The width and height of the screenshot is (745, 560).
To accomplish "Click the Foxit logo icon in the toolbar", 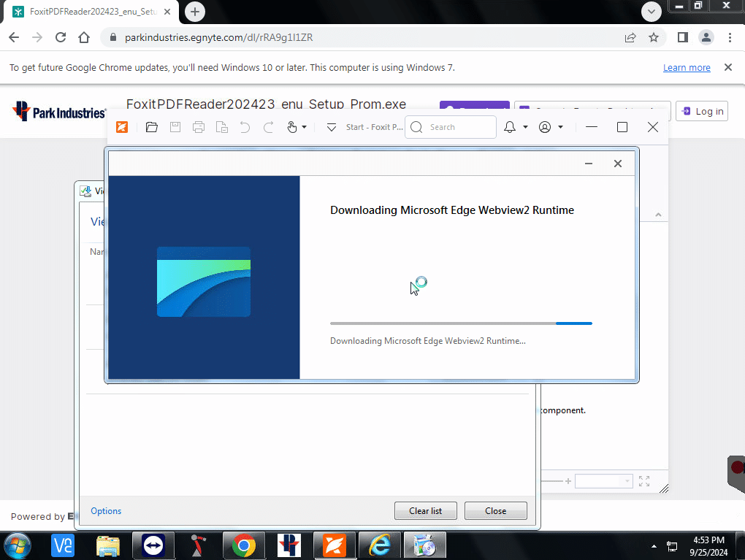I will tap(122, 127).
